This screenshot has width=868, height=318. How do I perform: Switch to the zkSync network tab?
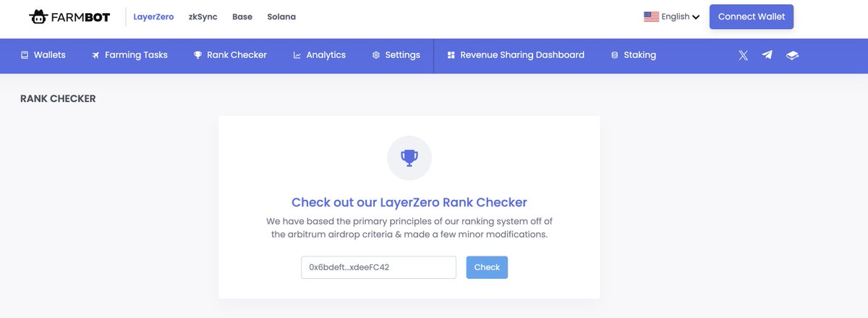(x=203, y=17)
